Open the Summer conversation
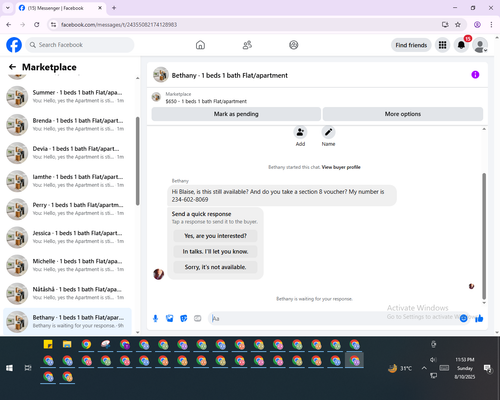Viewport: 500px width, 400px height. coord(67,97)
